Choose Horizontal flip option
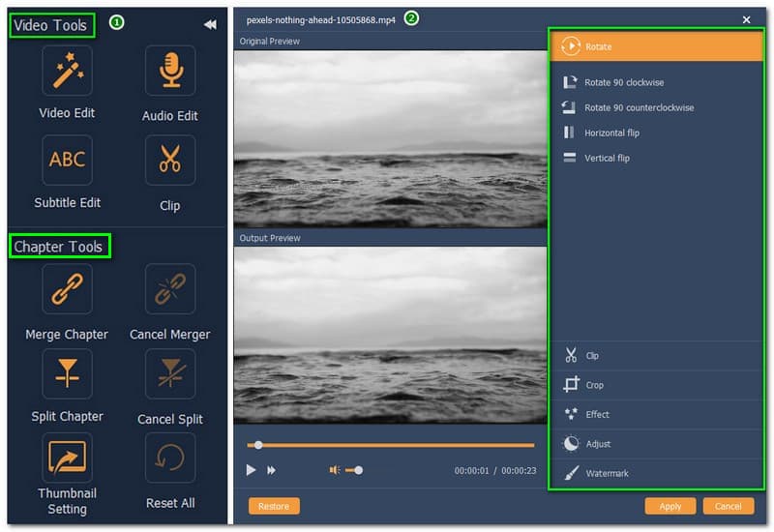 click(611, 133)
